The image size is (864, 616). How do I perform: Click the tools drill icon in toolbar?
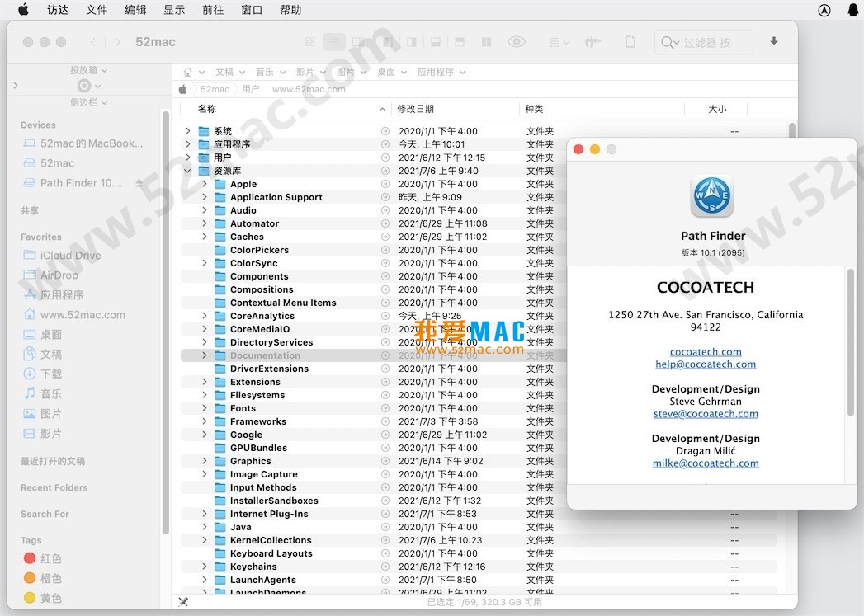593,42
